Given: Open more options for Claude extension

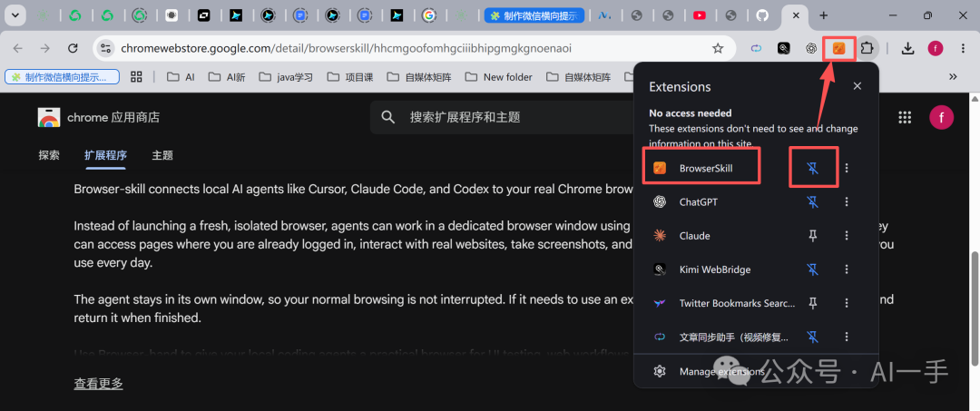Looking at the screenshot, I should pos(847,236).
